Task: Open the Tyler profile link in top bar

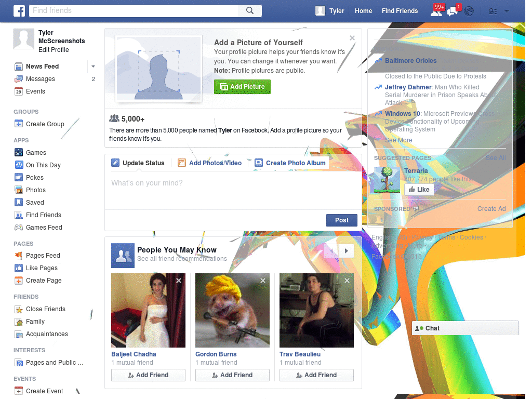Action: tap(337, 11)
